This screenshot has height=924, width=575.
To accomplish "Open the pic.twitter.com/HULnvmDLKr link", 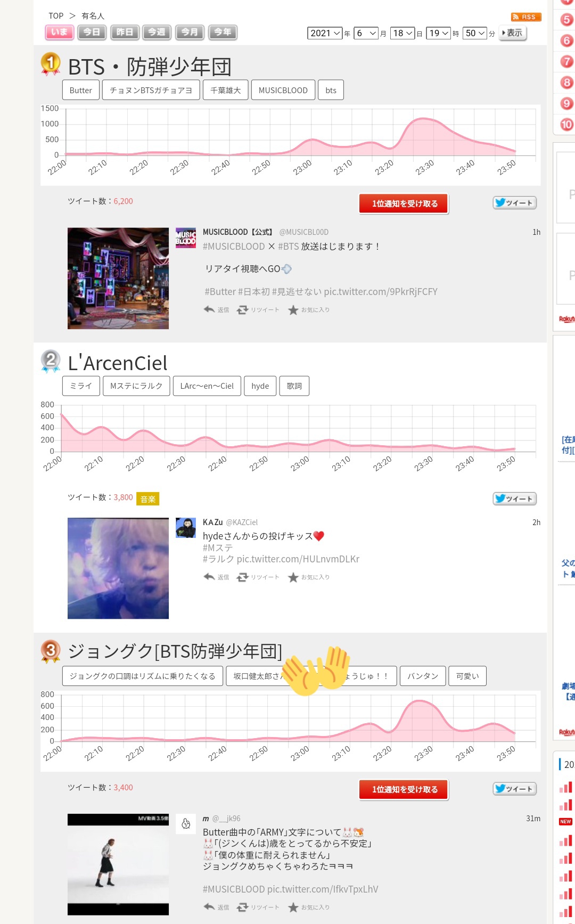I will click(x=298, y=559).
